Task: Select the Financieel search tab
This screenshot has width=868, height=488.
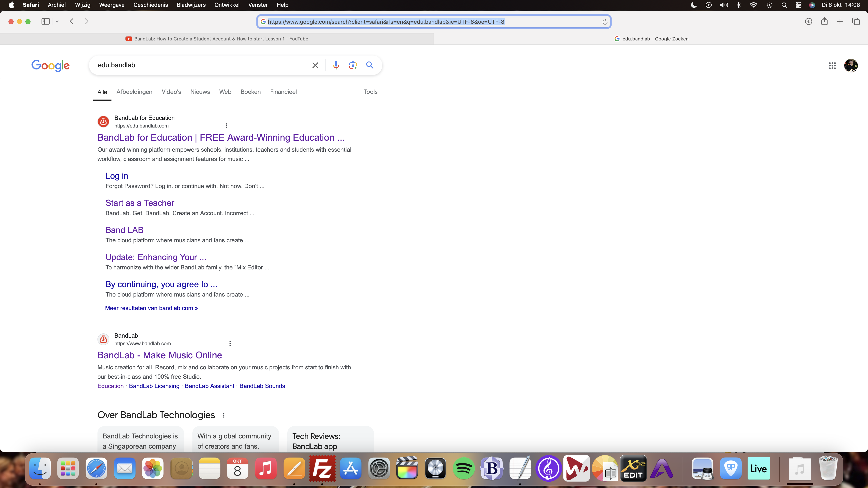Action: pyautogui.click(x=283, y=91)
